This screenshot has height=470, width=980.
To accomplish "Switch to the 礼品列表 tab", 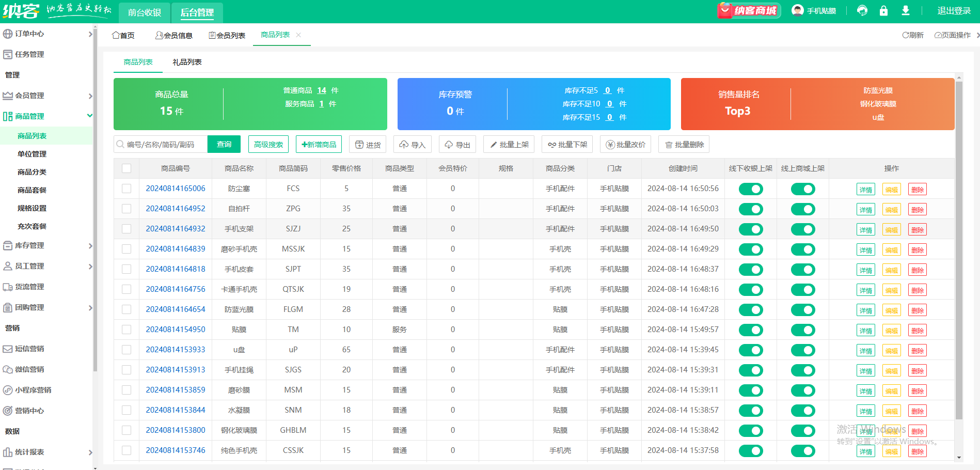I will pyautogui.click(x=187, y=62).
